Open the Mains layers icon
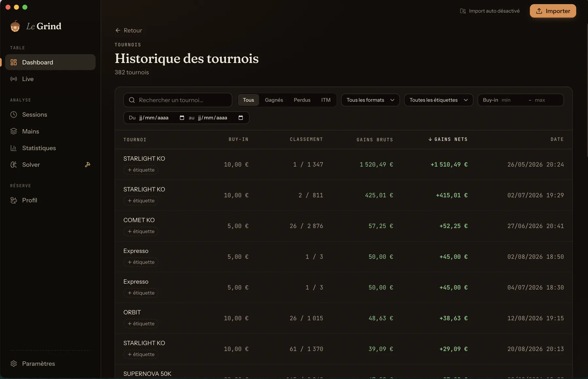 click(13, 131)
